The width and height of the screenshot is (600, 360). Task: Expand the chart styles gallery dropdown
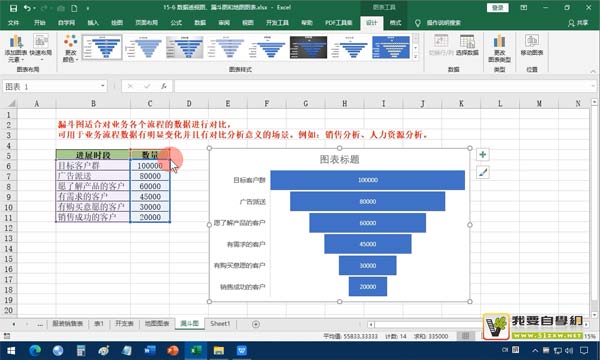tap(416, 57)
